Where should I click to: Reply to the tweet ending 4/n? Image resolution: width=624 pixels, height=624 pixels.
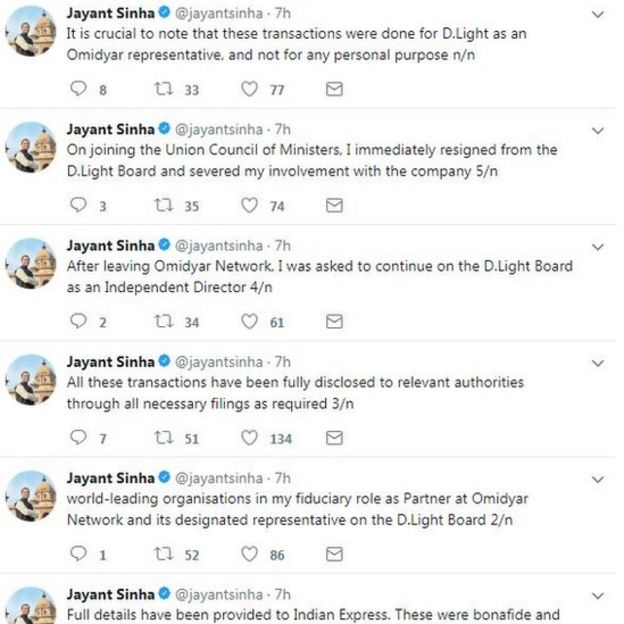pos(80,322)
